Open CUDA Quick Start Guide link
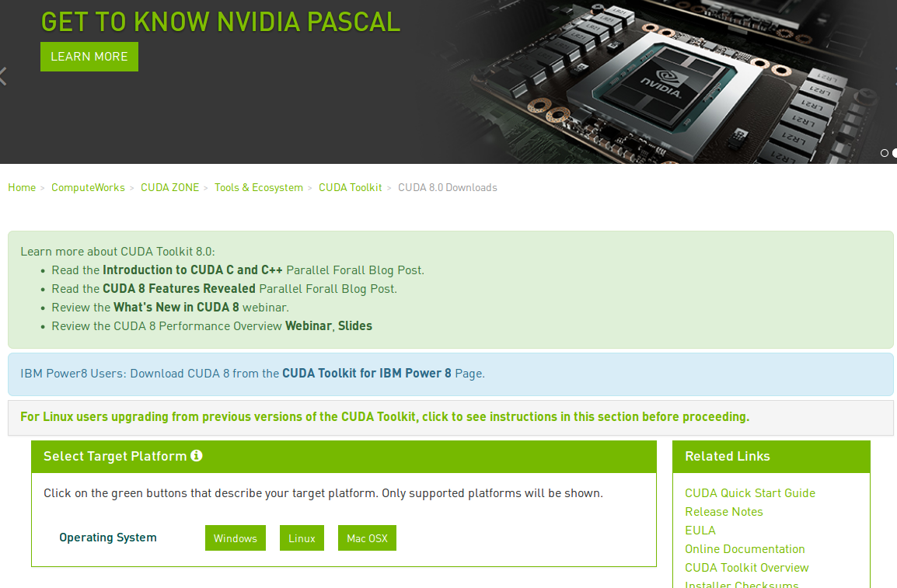This screenshot has width=897, height=588. [750, 493]
